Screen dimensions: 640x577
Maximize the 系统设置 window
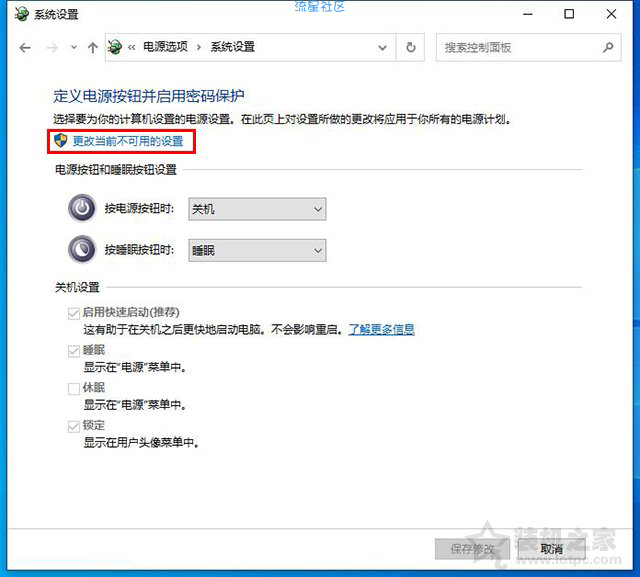pyautogui.click(x=569, y=14)
